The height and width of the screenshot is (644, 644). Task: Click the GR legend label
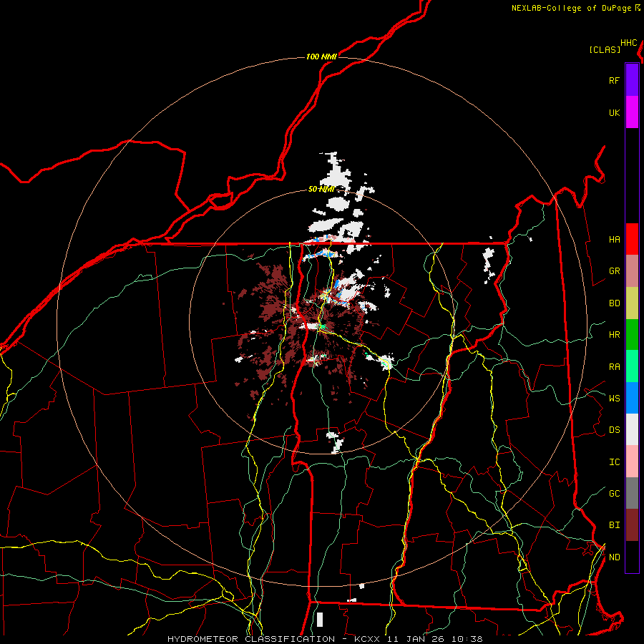614,271
